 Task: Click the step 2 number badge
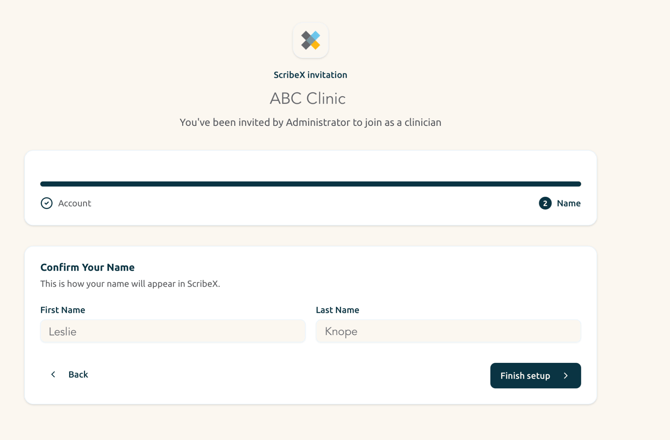(545, 203)
